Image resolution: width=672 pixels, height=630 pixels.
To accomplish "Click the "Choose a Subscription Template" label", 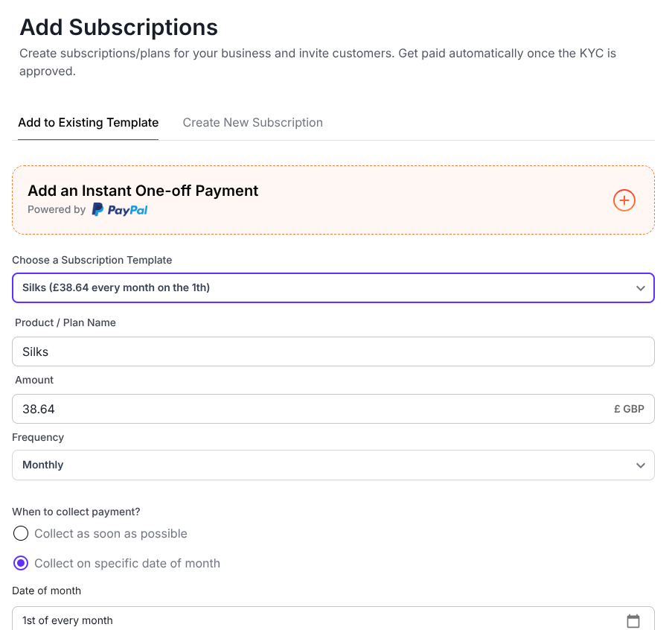I will [92, 260].
